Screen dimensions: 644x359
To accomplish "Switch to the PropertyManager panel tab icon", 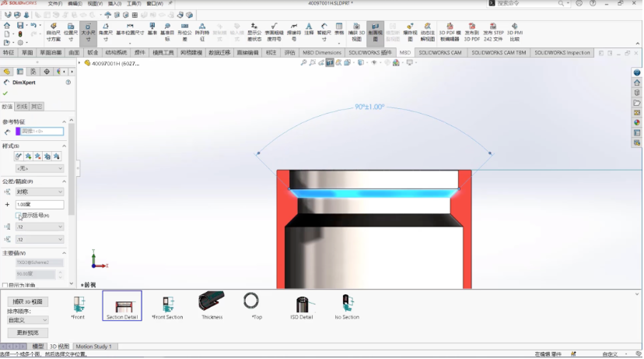I will (19, 72).
